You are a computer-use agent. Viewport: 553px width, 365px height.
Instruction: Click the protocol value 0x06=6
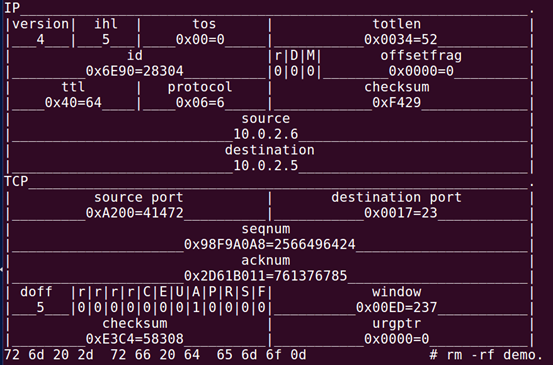coord(200,103)
